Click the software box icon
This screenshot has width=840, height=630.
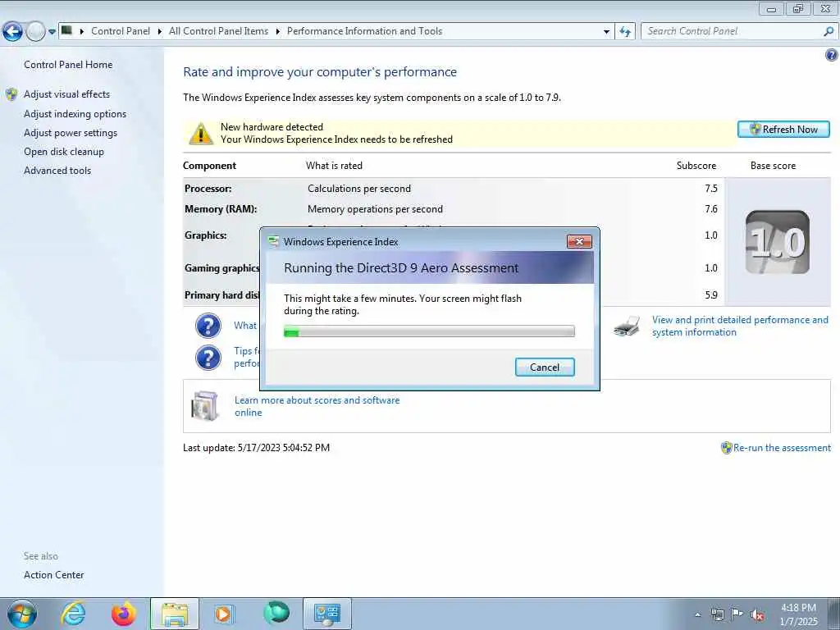205,406
